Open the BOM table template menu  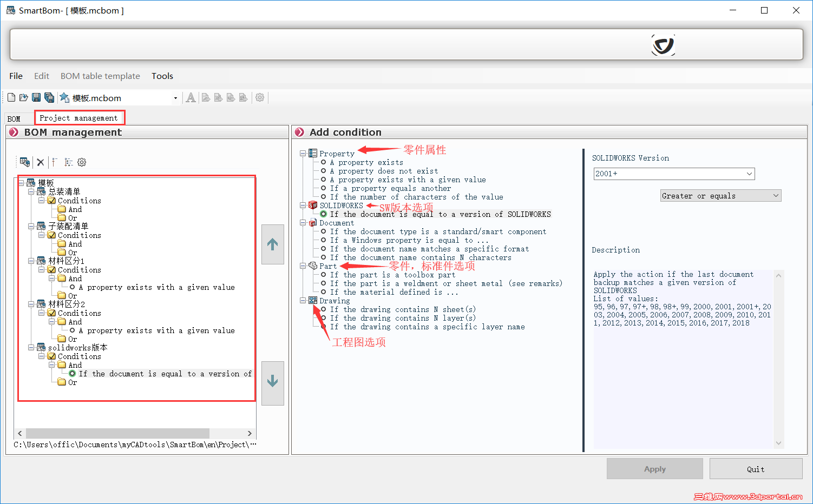100,76
